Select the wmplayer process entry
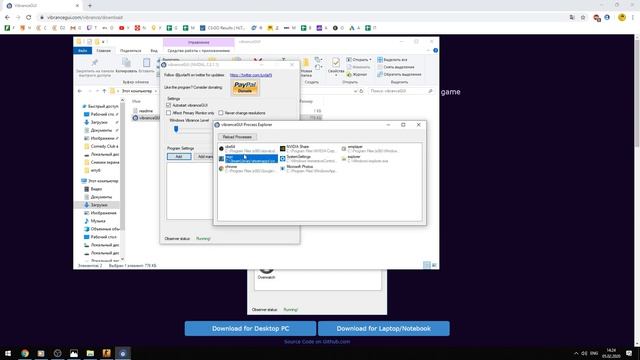640x360 pixels. pyautogui.click(x=371, y=149)
